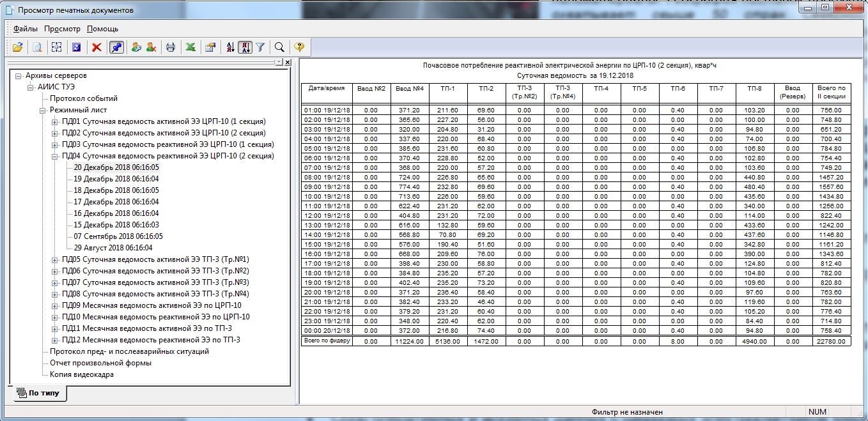Sort ascending with the А-Я arrow icon

[230, 47]
